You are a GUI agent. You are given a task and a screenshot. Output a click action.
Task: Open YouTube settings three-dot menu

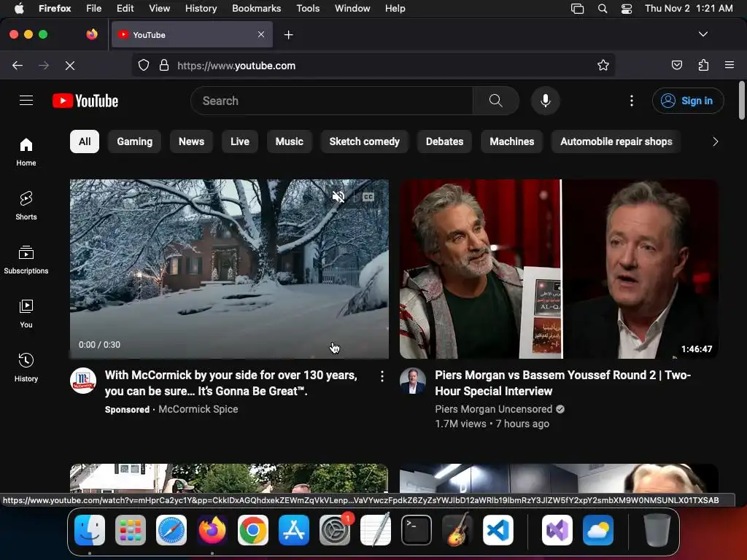coord(632,101)
